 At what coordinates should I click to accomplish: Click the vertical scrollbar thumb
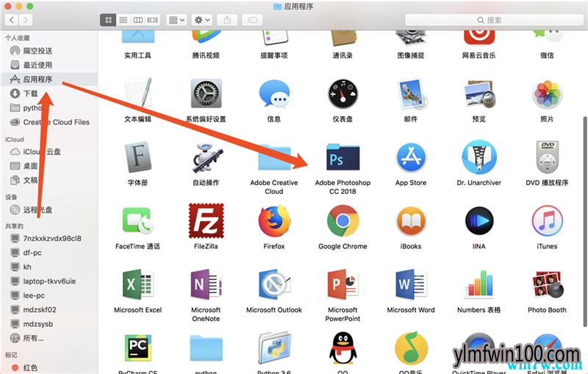click(x=584, y=222)
